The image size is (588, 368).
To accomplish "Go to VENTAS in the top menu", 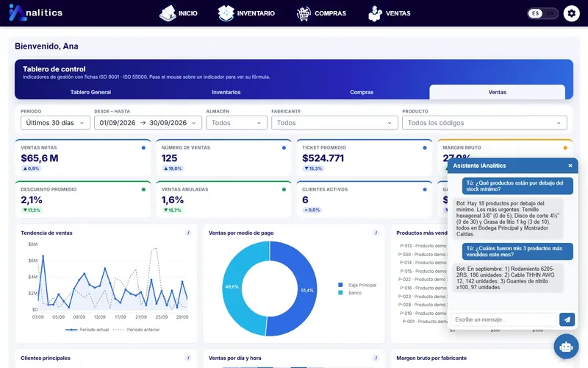I will [398, 13].
